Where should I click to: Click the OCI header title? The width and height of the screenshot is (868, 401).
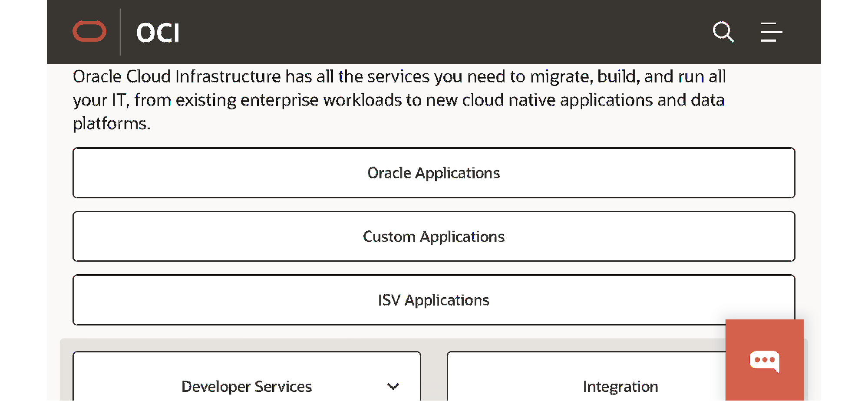point(158,33)
